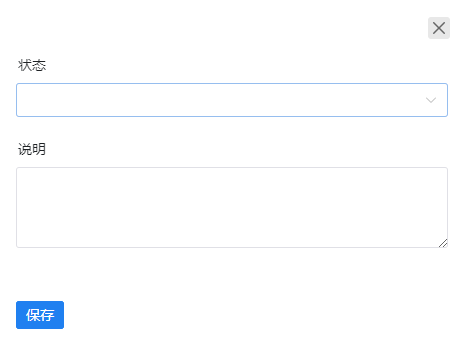The image size is (468, 361).
Task: Save the form with the blue button
Action: (40, 315)
